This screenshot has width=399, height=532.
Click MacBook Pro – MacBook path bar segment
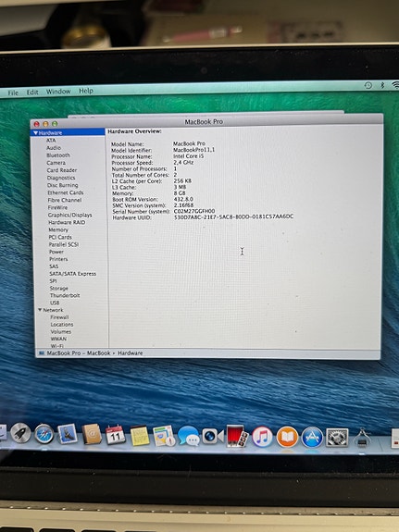[79, 353]
